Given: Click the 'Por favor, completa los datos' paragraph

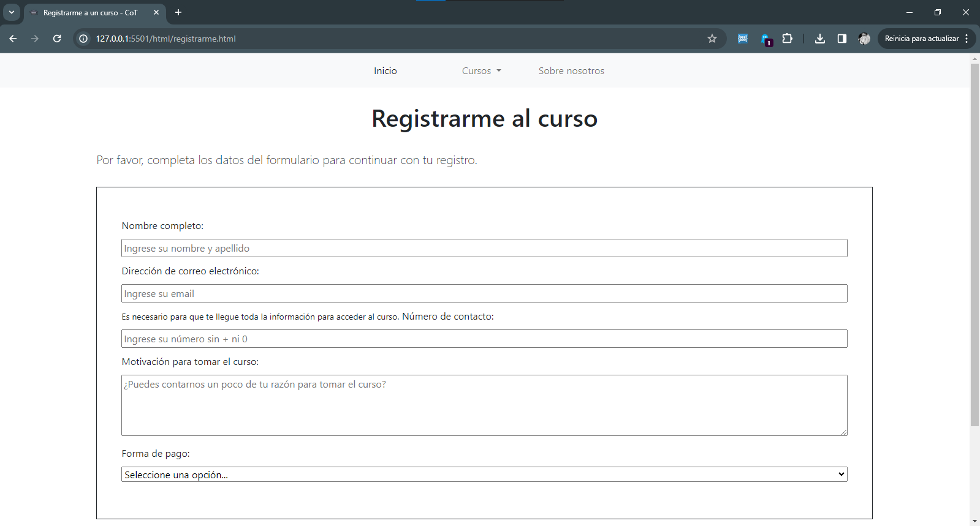Looking at the screenshot, I should [x=286, y=160].
